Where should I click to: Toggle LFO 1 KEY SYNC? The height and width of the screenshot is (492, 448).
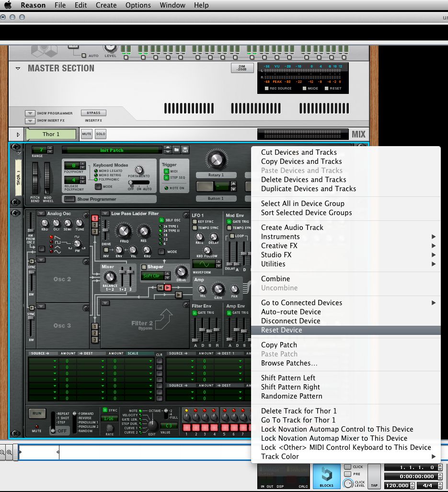pyautogui.click(x=195, y=221)
